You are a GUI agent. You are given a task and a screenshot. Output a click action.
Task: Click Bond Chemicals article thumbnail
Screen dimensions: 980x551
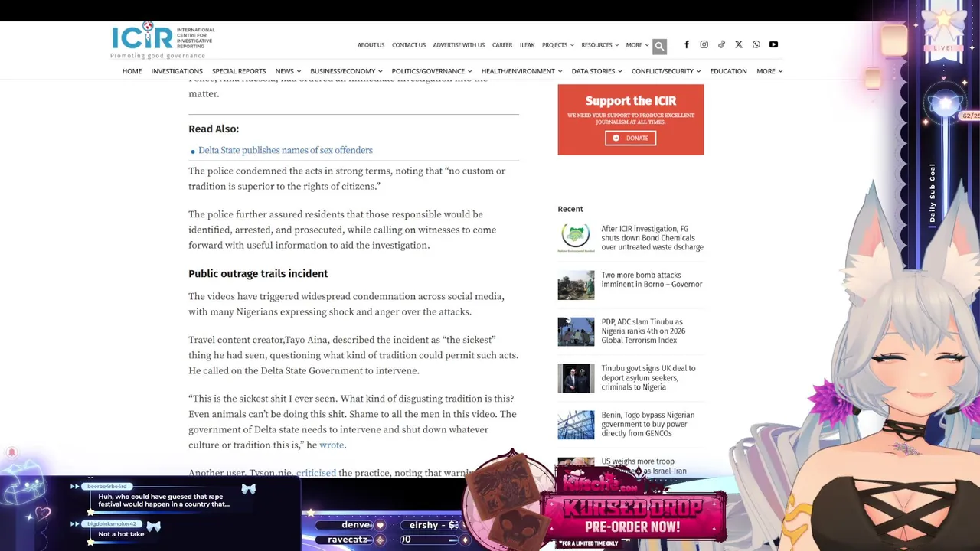coord(576,238)
